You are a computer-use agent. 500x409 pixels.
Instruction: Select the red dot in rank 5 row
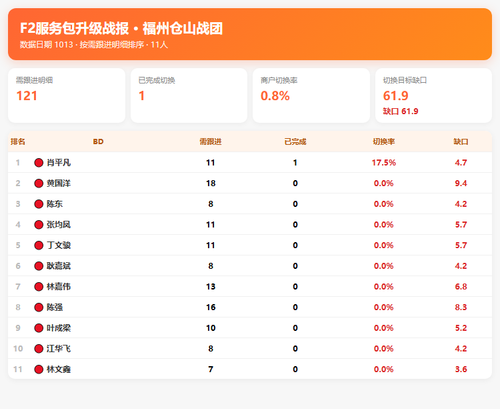39,245
